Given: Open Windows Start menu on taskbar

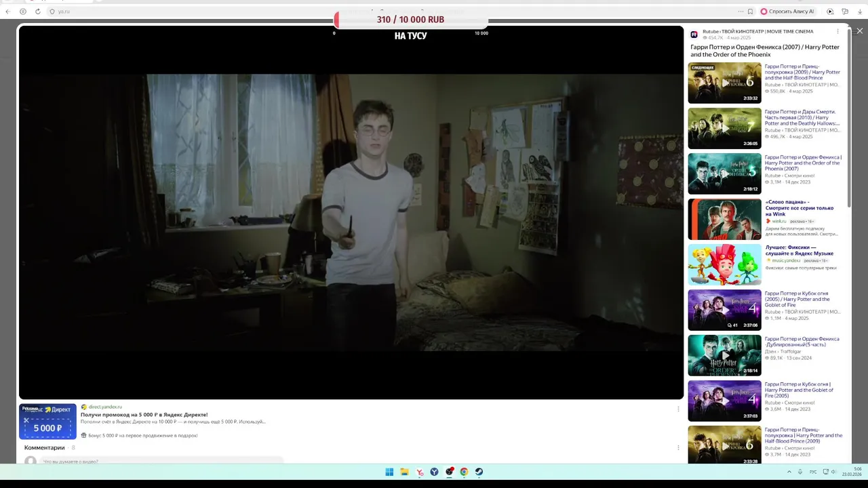Looking at the screenshot, I should pos(389,472).
